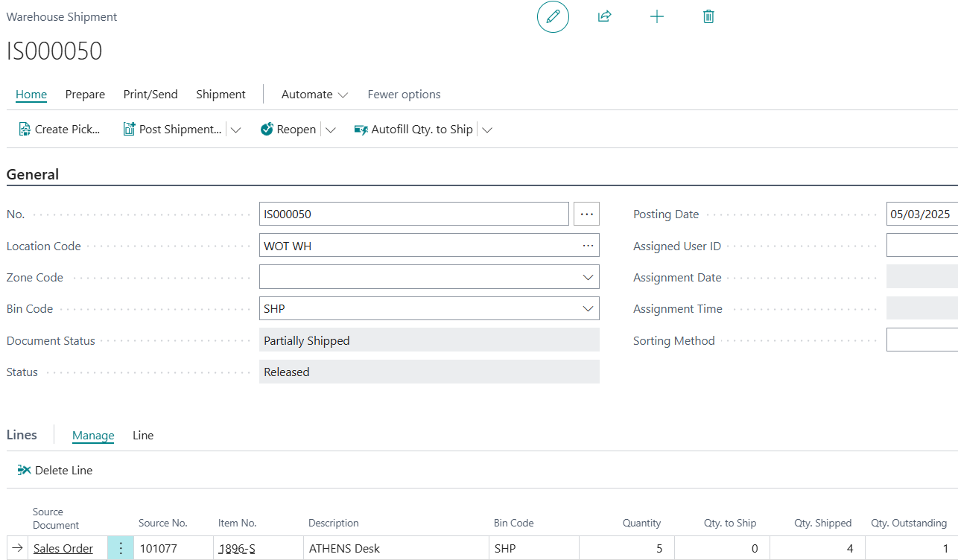Click the pencil edit icon

(x=553, y=16)
